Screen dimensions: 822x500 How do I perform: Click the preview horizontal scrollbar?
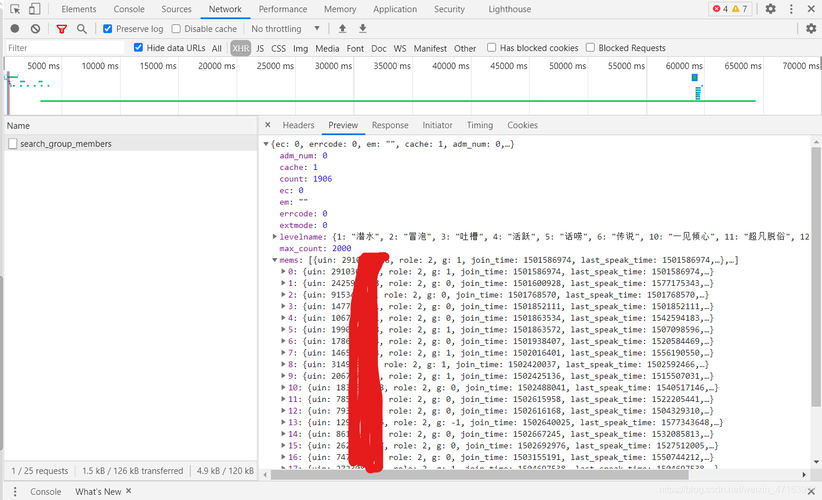[479, 474]
